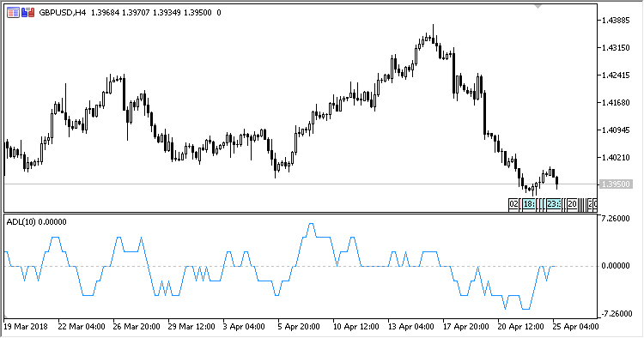Click the 5 Apr 20:00 time label
Viewport: 644px width, 338px height.
tap(299, 327)
